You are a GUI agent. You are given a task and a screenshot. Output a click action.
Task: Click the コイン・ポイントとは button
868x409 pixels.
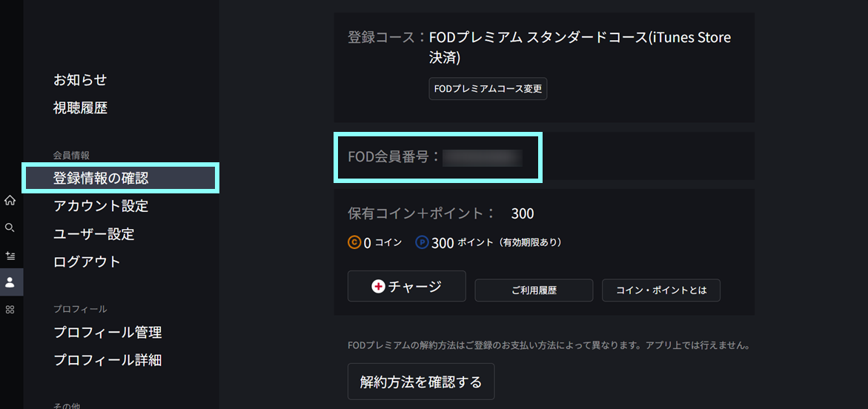pyautogui.click(x=661, y=290)
